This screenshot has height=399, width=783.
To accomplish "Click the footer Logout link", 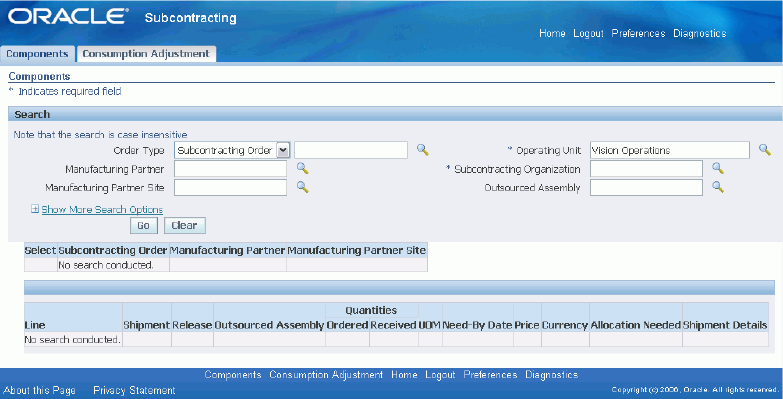I will [x=440, y=375].
